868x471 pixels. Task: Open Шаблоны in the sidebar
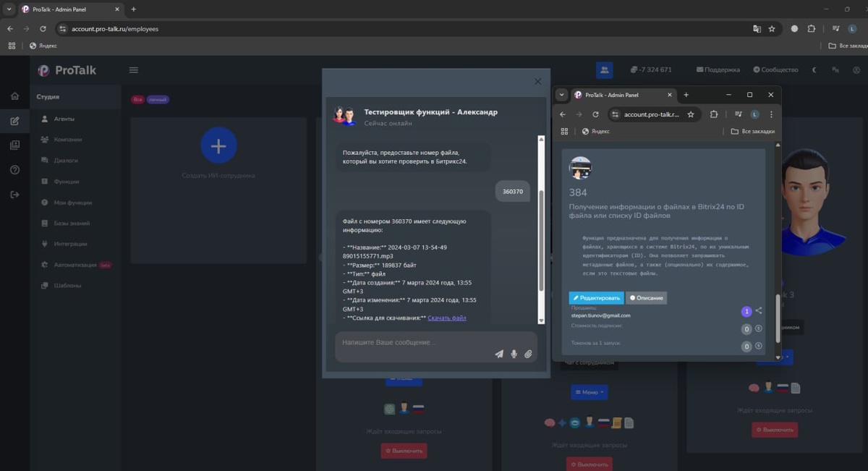[67, 286]
